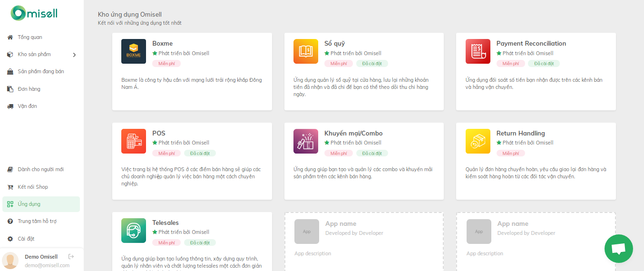Open the Boxme app title

pos(163,43)
